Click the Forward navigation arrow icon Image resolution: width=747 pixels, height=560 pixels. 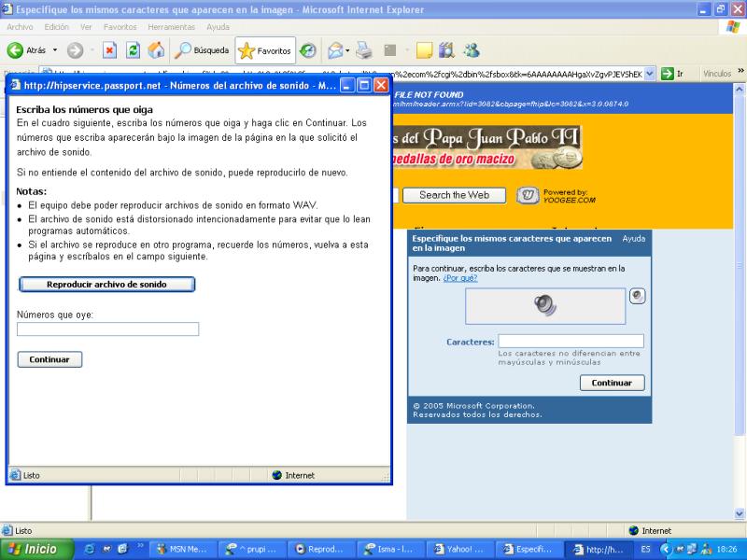pos(75,50)
